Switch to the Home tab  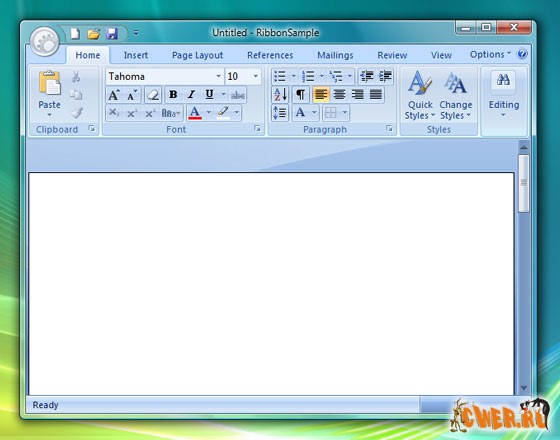point(88,55)
